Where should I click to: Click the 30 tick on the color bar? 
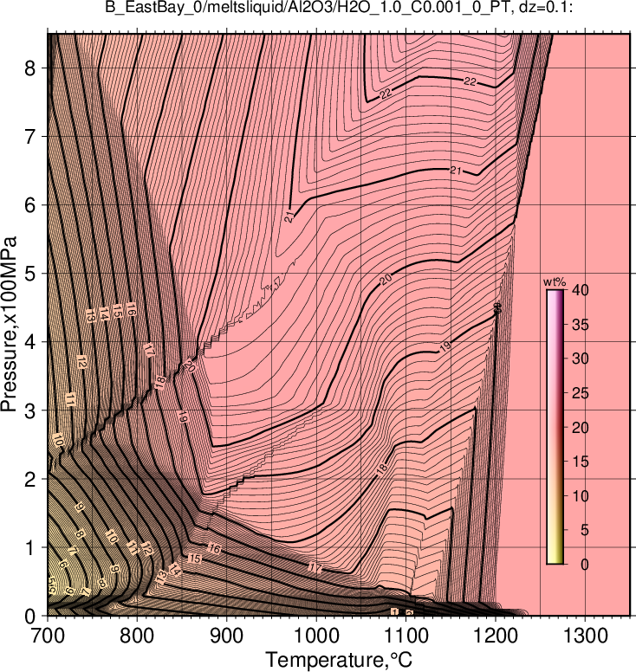point(581,359)
